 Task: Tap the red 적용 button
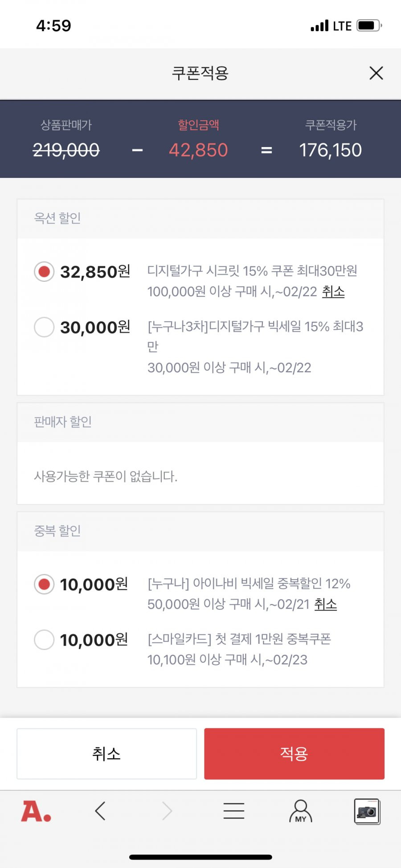(x=294, y=753)
